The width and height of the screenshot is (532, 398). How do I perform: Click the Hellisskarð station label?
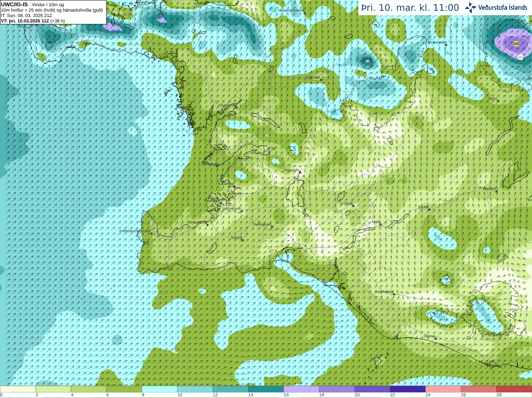262,224
